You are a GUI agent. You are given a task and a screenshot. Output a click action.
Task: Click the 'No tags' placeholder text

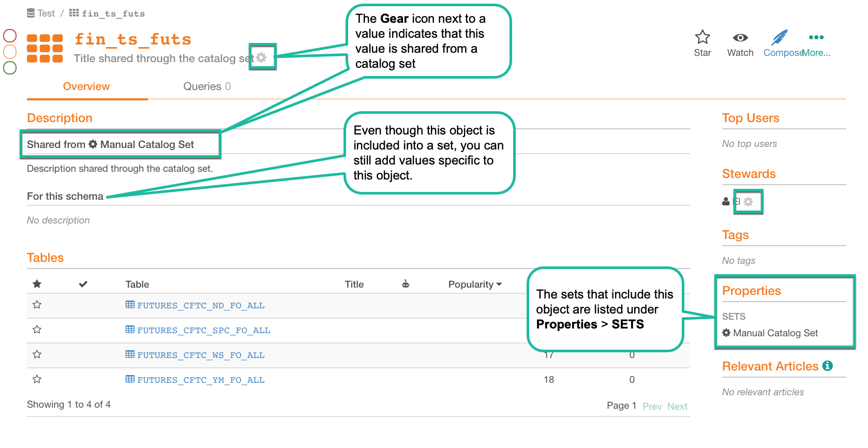tap(739, 261)
